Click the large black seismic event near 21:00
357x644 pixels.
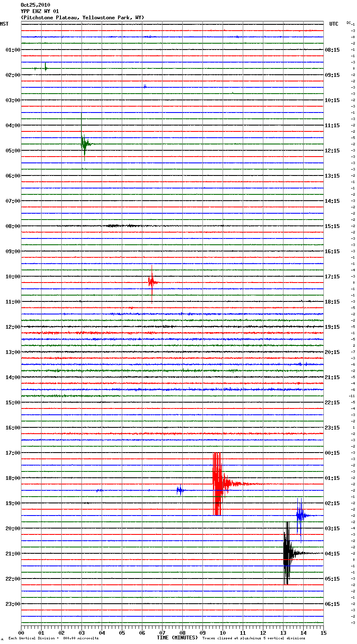[287, 553]
